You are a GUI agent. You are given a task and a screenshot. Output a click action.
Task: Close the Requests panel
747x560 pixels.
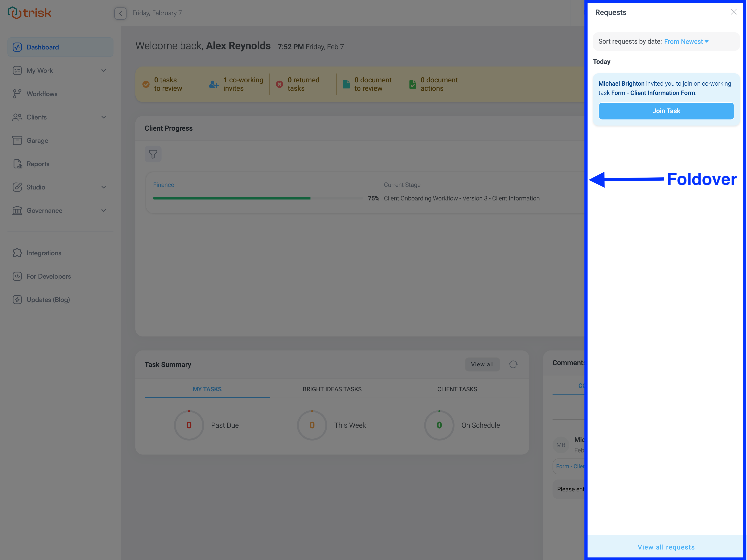click(x=733, y=12)
